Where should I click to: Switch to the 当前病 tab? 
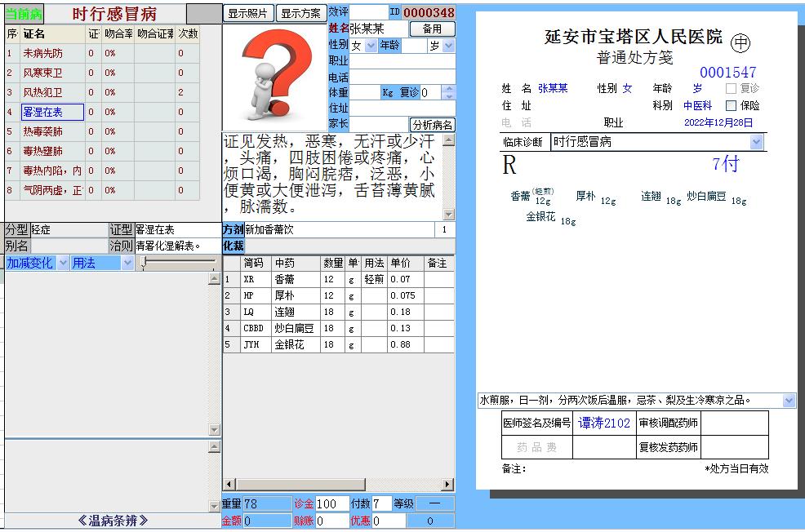[x=22, y=12]
